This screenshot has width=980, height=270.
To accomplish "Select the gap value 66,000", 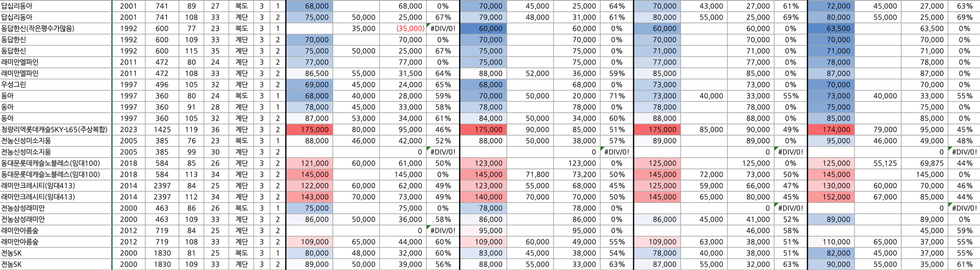I will click(751, 186).
